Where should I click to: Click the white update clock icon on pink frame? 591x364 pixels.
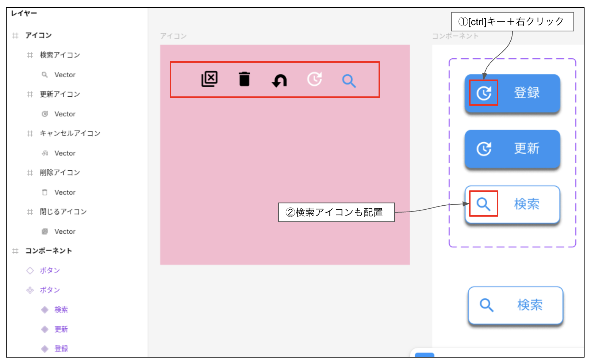click(x=314, y=79)
